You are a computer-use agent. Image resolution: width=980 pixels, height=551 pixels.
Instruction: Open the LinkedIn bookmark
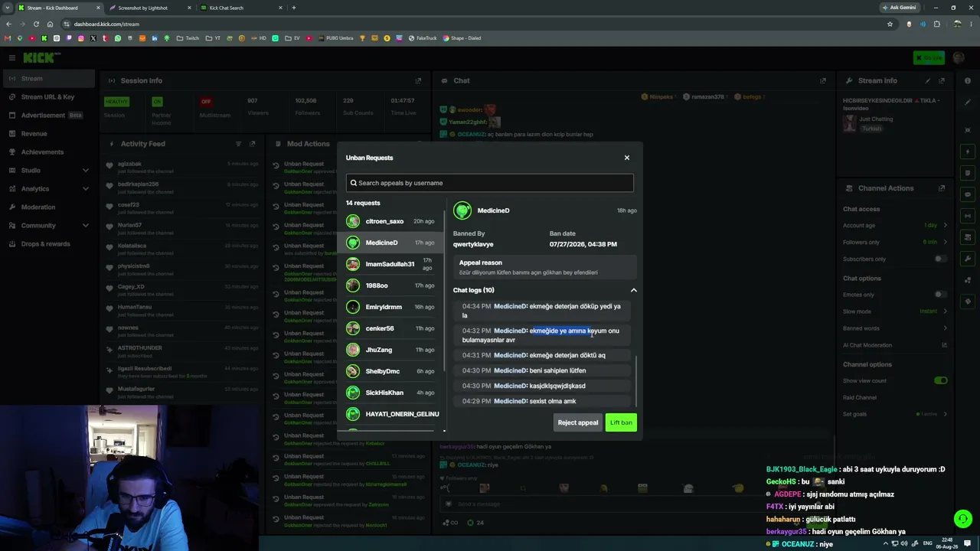point(155,38)
